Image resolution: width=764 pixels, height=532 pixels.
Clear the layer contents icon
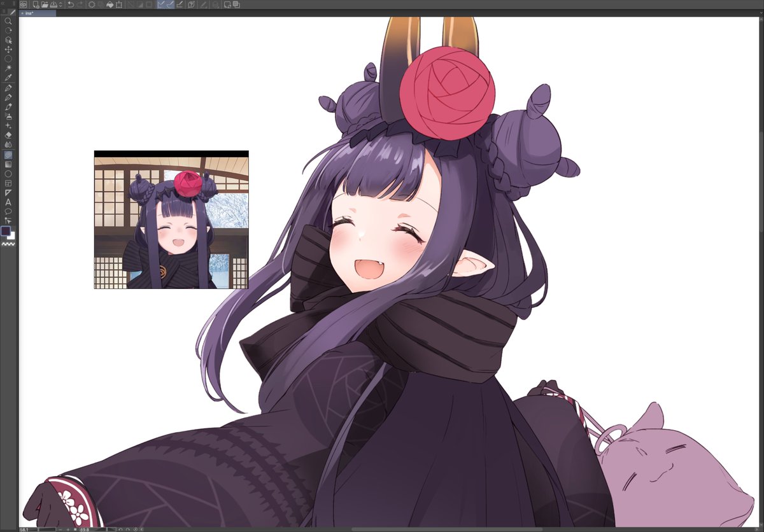click(x=92, y=4)
